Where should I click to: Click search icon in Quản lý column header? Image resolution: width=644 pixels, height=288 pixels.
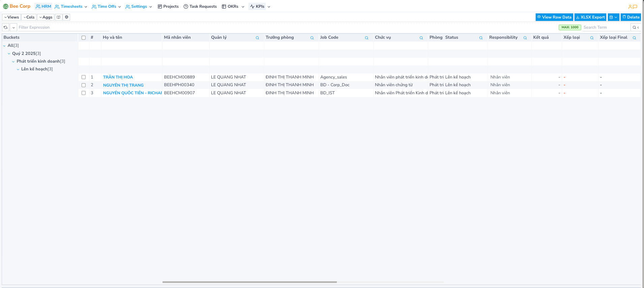point(257,38)
